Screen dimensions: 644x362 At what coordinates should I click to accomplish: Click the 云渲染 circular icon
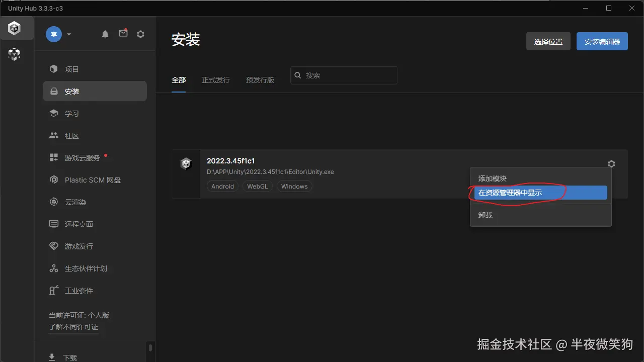[54, 202]
